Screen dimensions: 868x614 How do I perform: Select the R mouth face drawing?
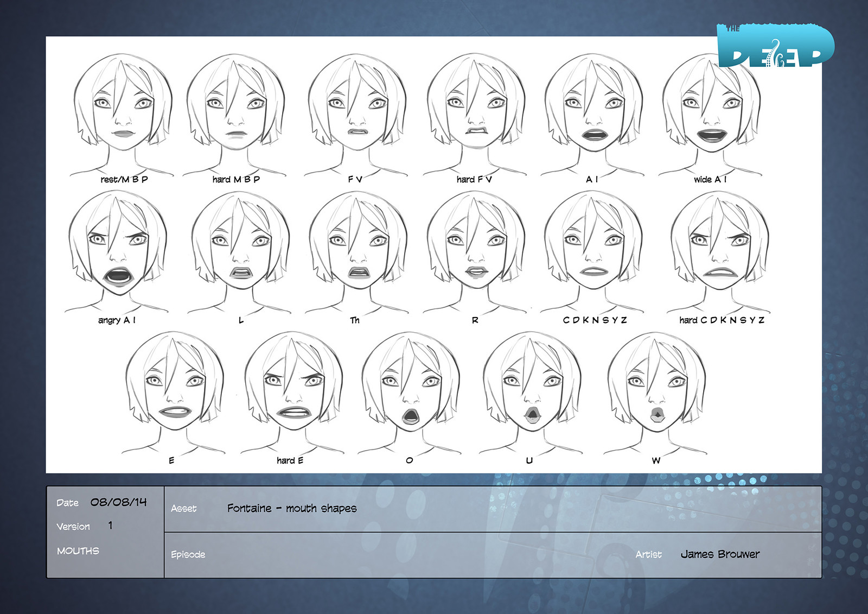[475, 252]
